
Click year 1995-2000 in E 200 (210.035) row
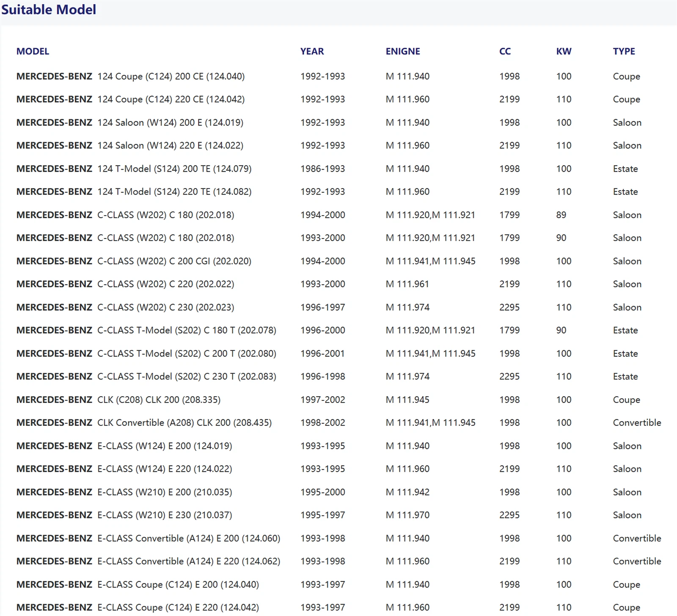(323, 492)
